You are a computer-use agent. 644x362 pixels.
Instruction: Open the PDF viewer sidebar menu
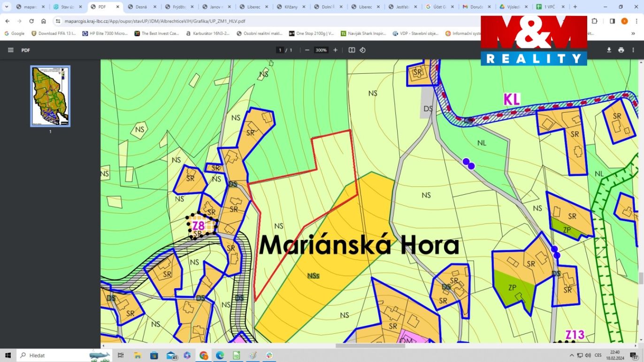[11, 50]
